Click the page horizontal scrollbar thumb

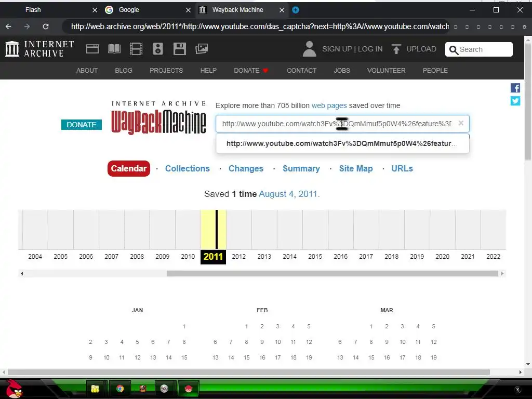coord(249,372)
